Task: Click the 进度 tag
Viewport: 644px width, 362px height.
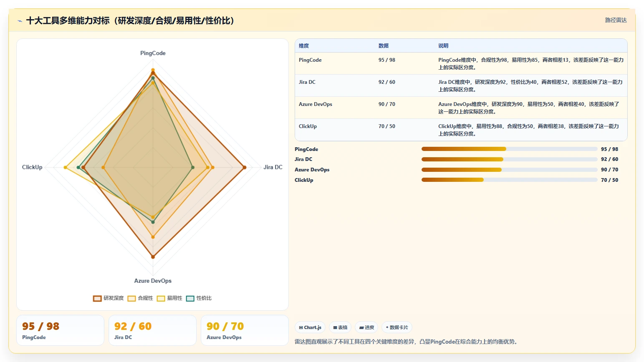Action: [x=366, y=327]
